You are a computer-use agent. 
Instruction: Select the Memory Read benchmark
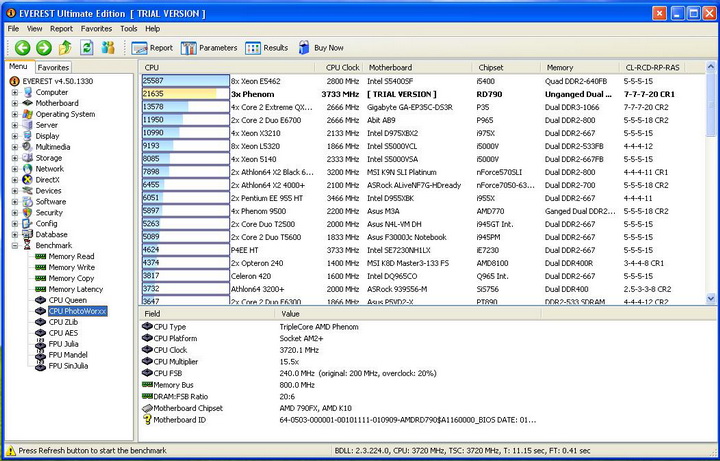point(71,256)
